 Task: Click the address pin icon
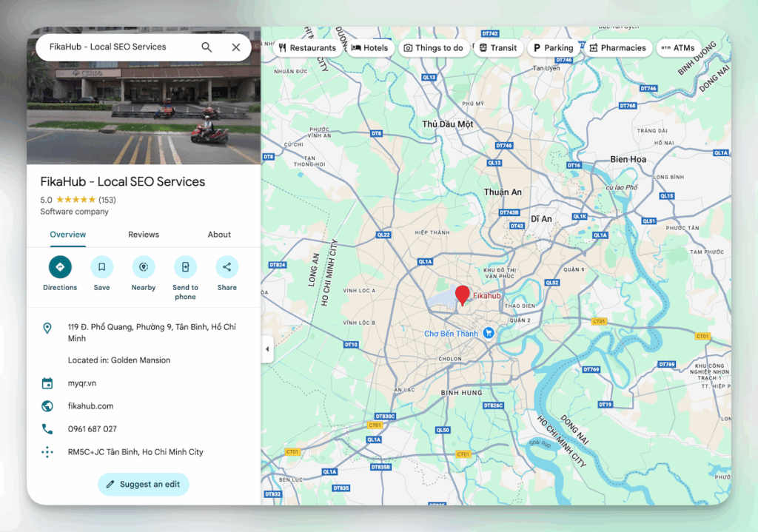(47, 328)
